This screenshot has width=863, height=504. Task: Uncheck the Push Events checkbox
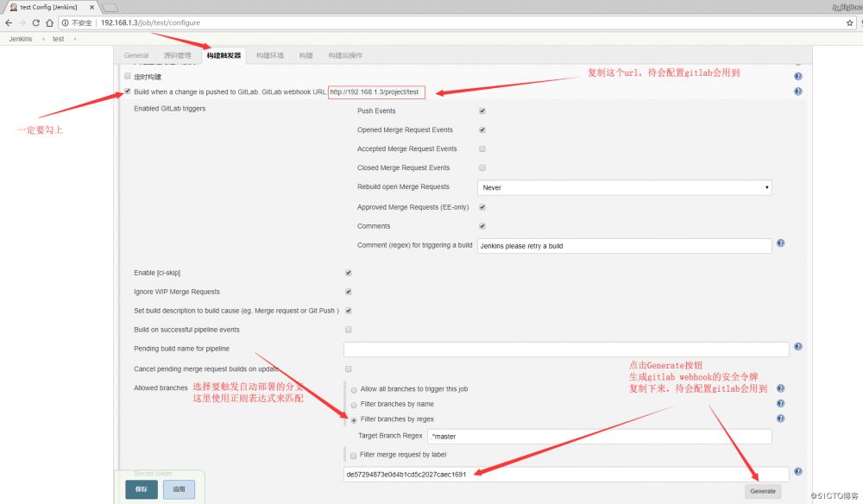tap(482, 110)
